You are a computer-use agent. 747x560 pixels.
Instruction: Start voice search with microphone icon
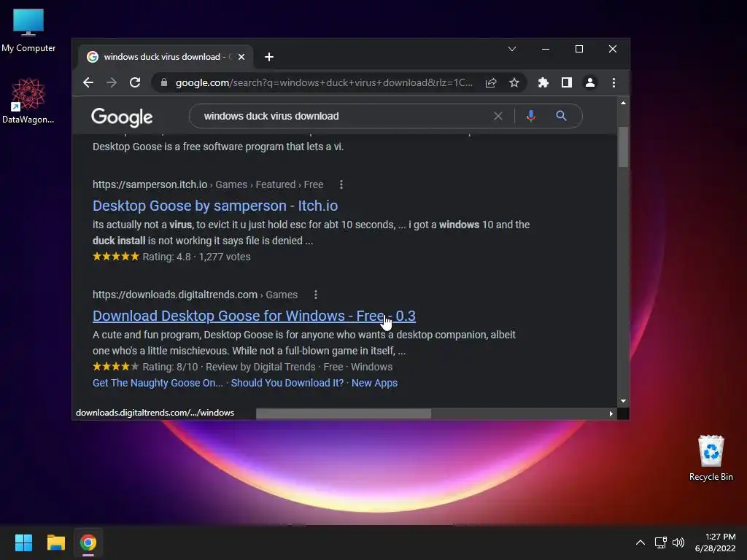click(531, 116)
